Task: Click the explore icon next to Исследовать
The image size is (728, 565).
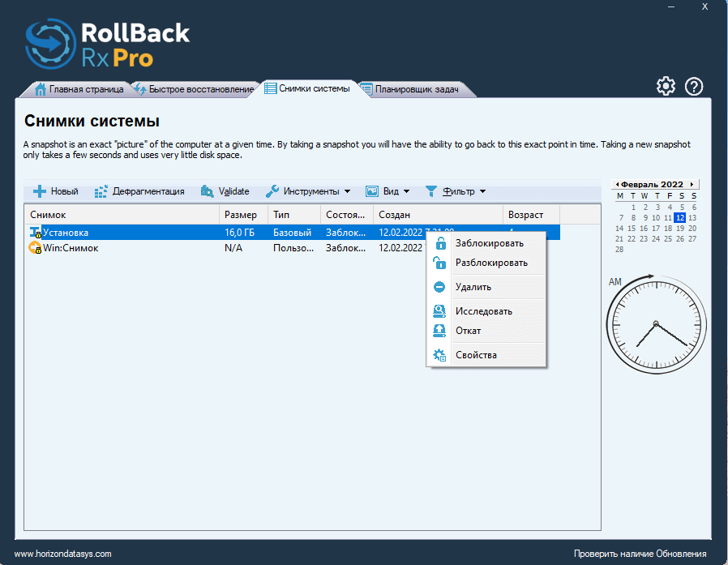Action: 439,311
